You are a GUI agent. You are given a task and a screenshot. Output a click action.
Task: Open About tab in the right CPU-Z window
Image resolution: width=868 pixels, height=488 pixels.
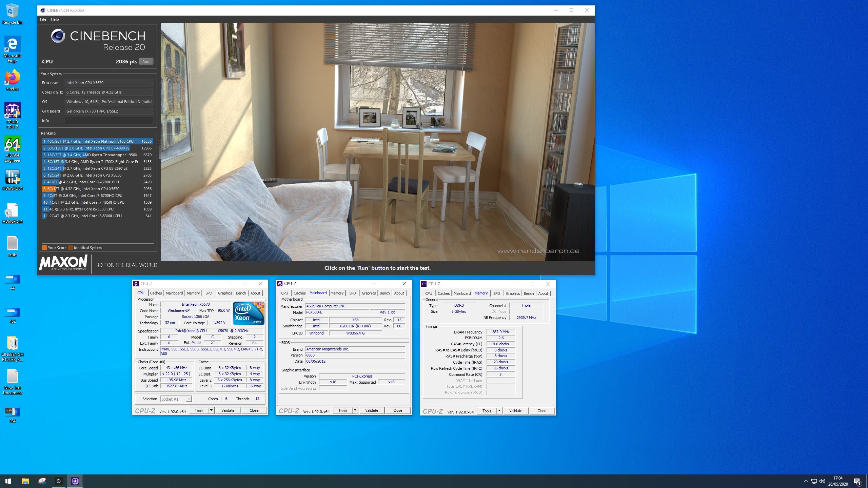coord(543,293)
